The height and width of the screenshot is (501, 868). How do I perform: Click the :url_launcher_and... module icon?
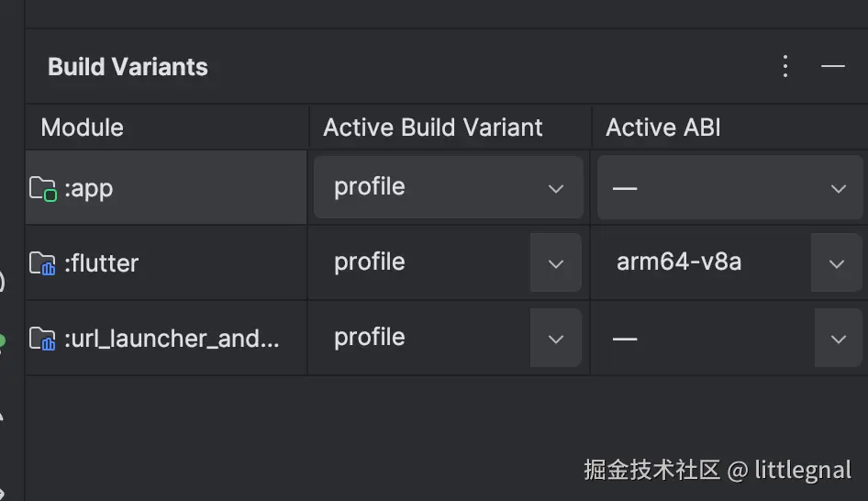click(x=43, y=340)
